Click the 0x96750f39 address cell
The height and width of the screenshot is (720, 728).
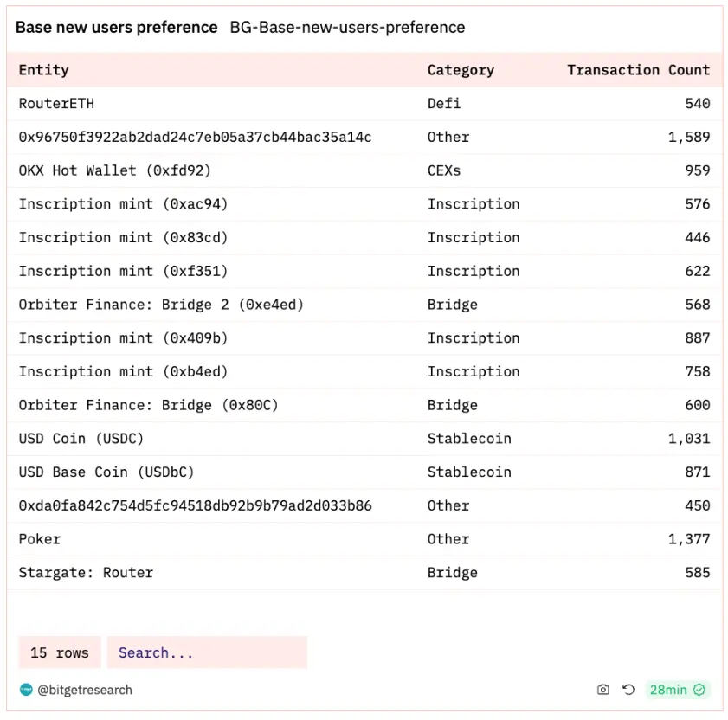pyautogui.click(x=195, y=137)
